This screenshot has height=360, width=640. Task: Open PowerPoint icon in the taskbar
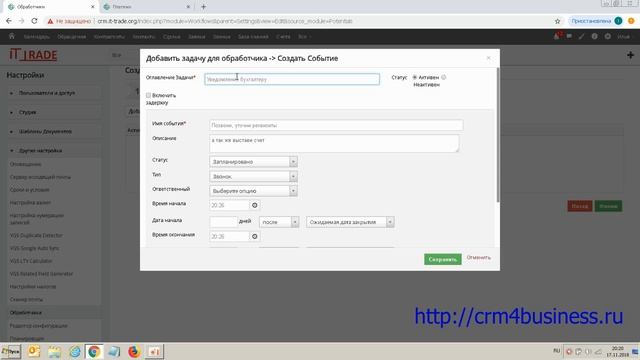(x=154, y=351)
